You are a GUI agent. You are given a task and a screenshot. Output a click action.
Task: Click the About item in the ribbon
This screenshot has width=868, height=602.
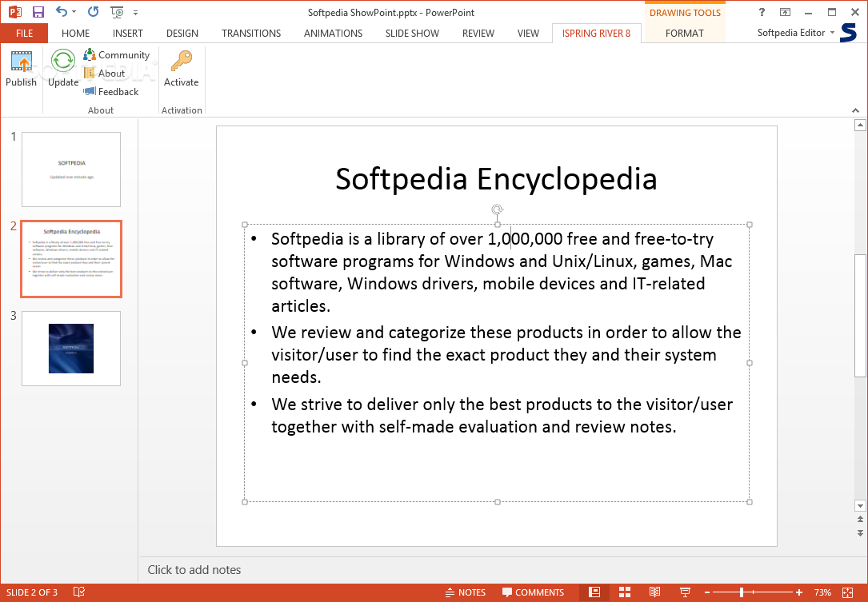[x=105, y=73]
